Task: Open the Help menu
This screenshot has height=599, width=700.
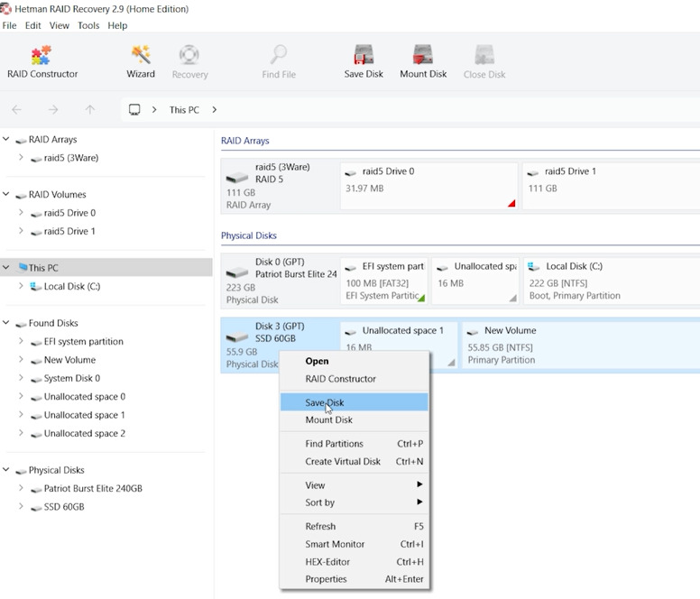Action: [117, 25]
